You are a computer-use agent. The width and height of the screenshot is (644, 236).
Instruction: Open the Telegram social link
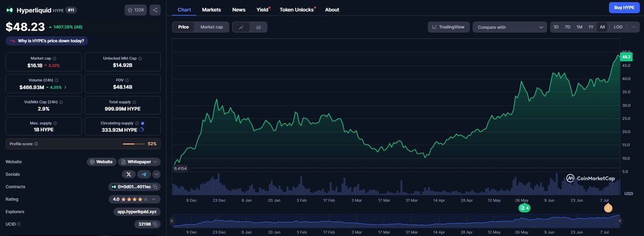(144, 174)
